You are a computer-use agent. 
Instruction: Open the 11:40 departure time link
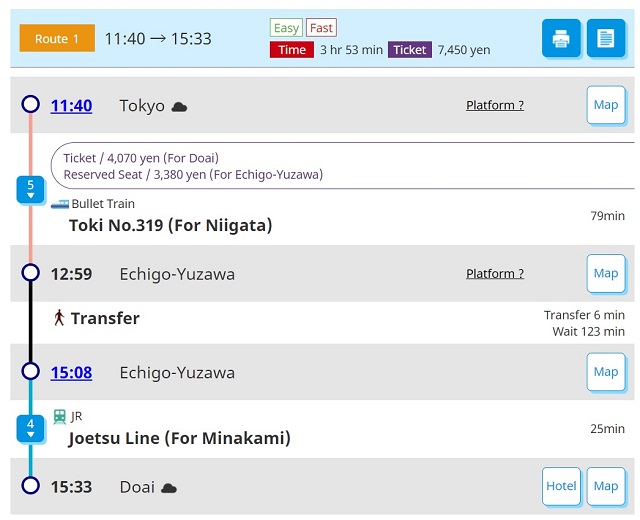coord(71,106)
